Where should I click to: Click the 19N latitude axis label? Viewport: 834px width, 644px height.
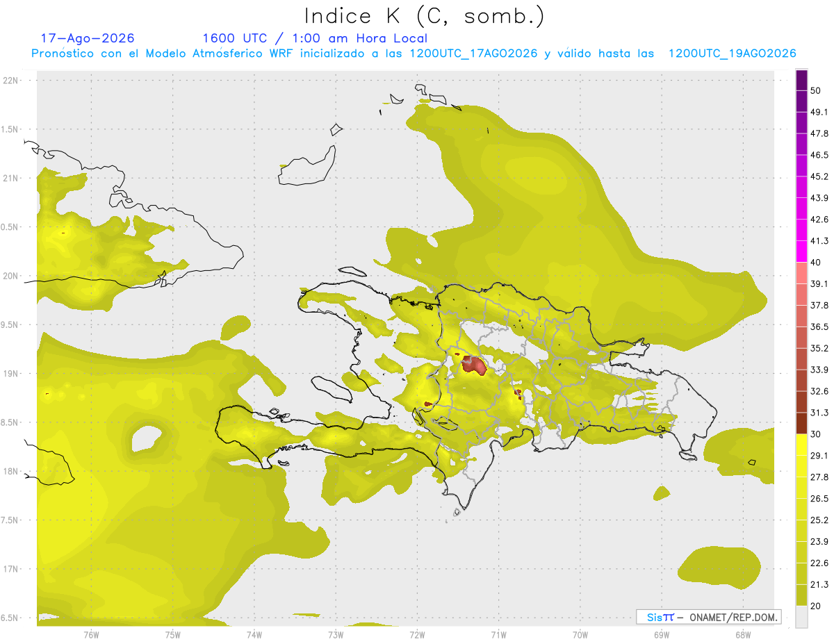click(11, 373)
